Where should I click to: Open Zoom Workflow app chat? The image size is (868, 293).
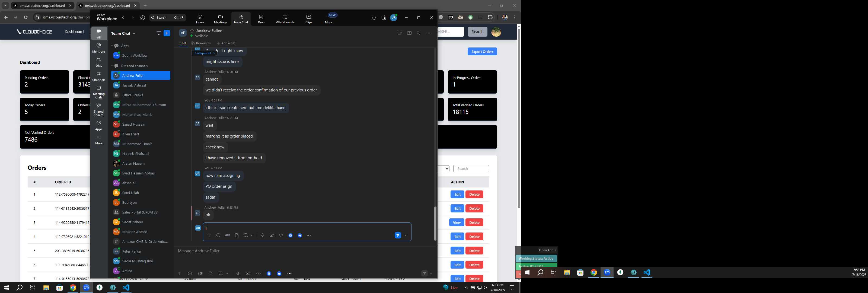141,55
